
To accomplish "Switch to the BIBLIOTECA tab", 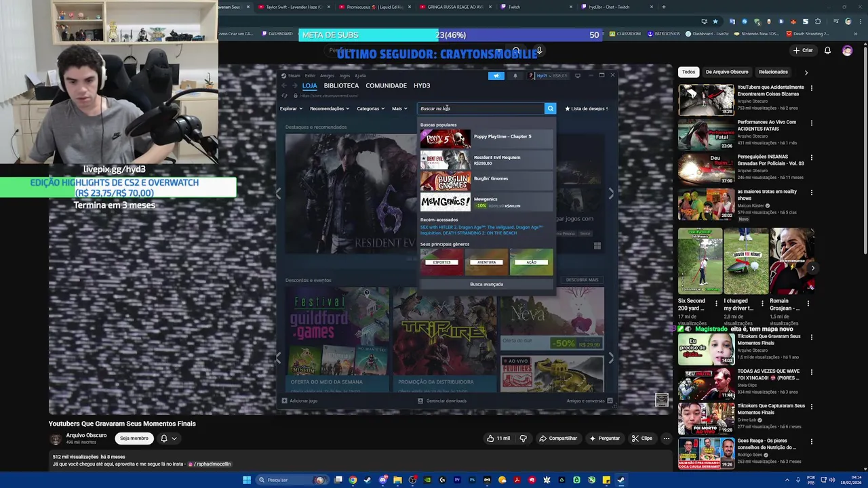I will (341, 85).
